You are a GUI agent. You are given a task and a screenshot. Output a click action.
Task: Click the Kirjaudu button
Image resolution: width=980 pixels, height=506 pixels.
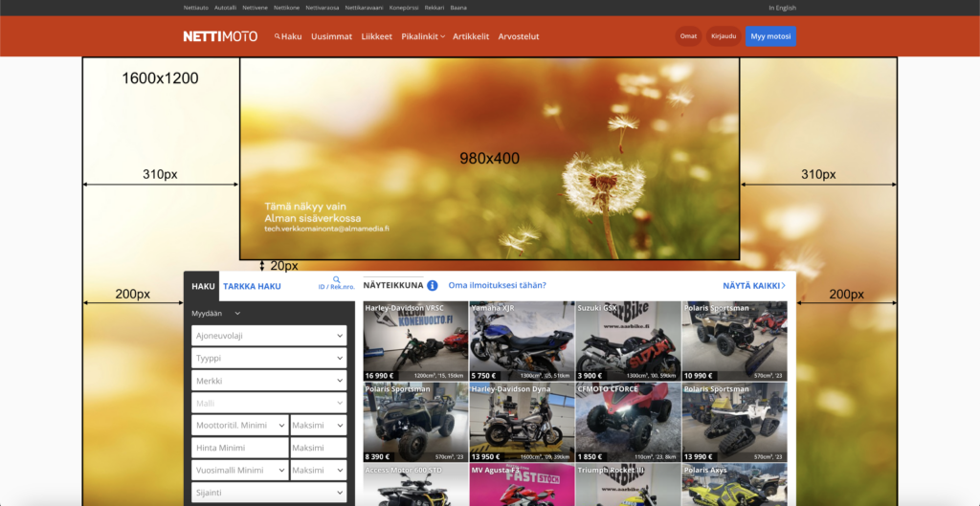724,36
